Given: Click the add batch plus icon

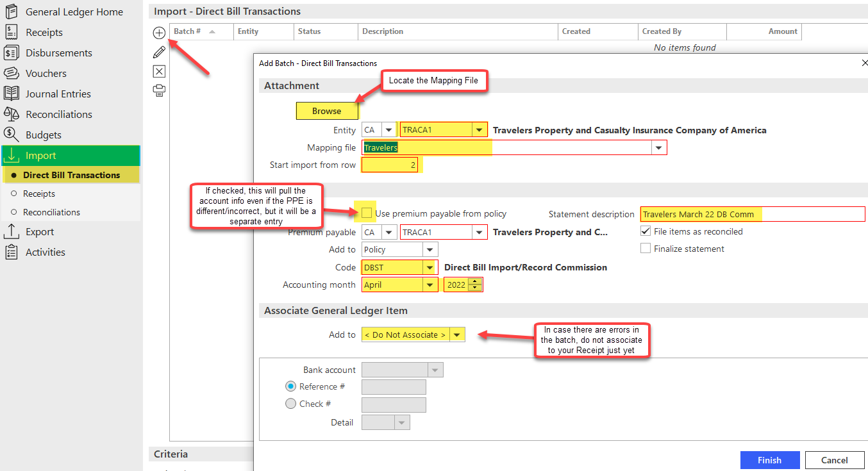Looking at the screenshot, I should (x=159, y=33).
